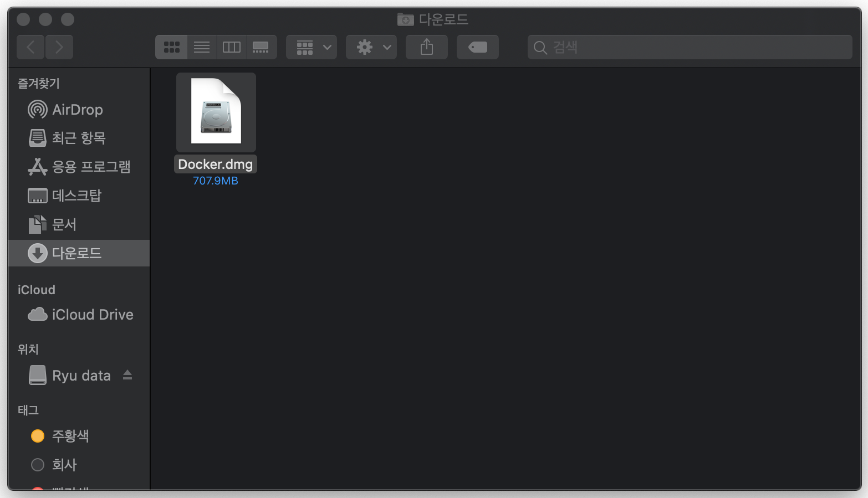Open the gear action menu
868x498 pixels.
[x=371, y=47]
